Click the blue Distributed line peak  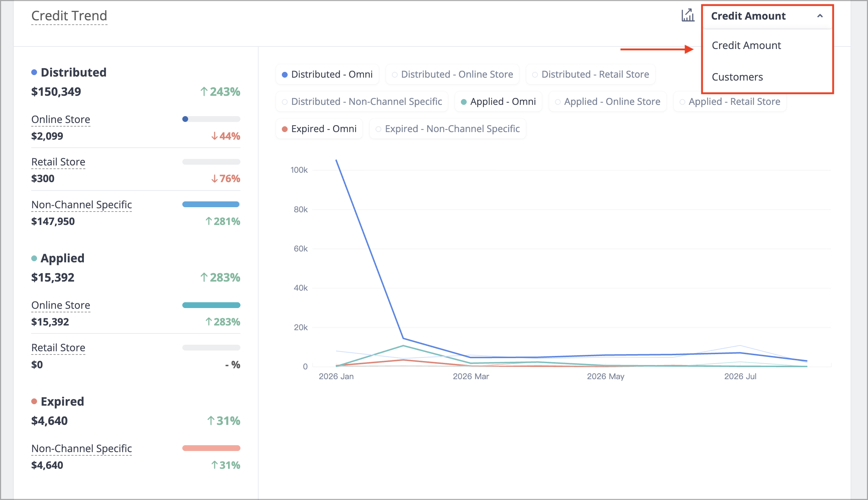pos(336,160)
